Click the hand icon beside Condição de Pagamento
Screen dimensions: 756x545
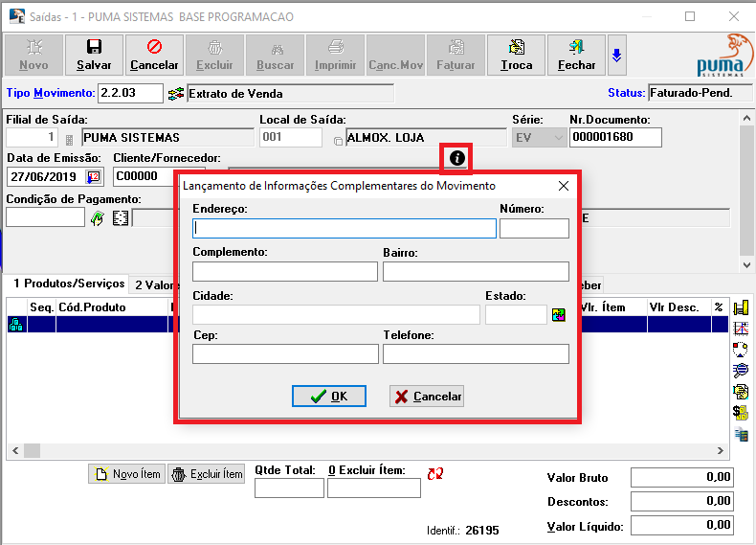pos(98,218)
